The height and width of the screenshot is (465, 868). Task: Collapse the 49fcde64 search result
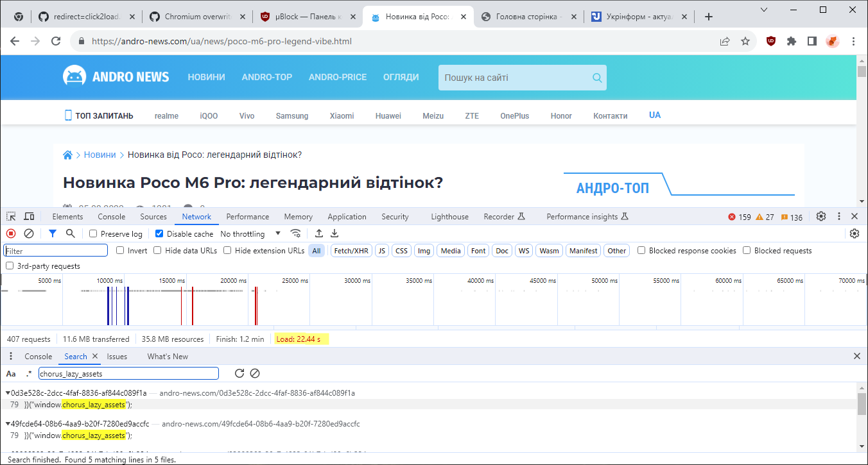(6, 423)
